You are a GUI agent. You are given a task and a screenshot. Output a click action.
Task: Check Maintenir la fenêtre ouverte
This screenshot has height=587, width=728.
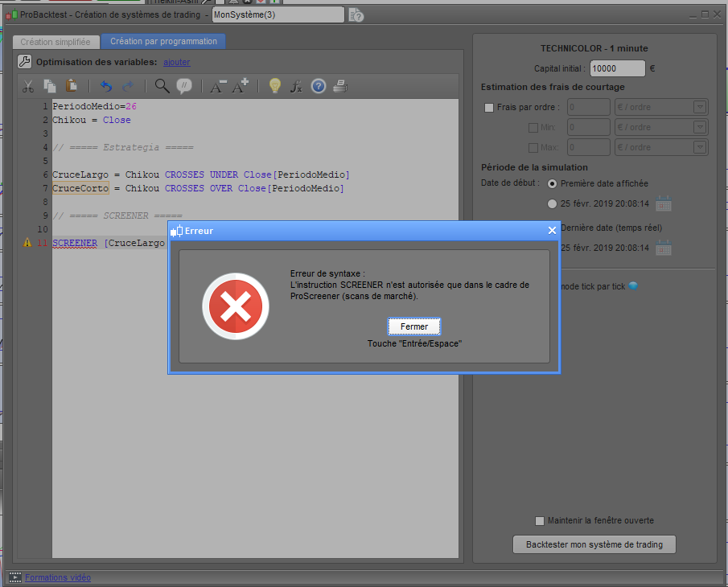click(x=540, y=520)
